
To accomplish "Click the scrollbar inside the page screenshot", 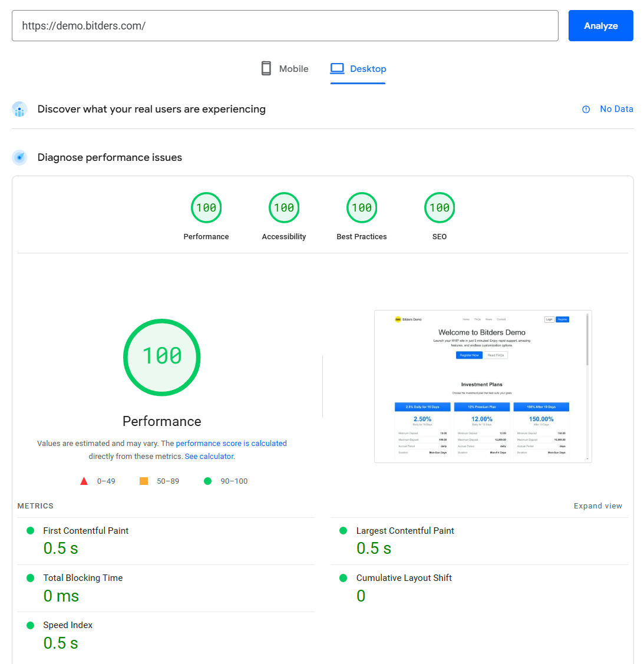I will (x=587, y=339).
